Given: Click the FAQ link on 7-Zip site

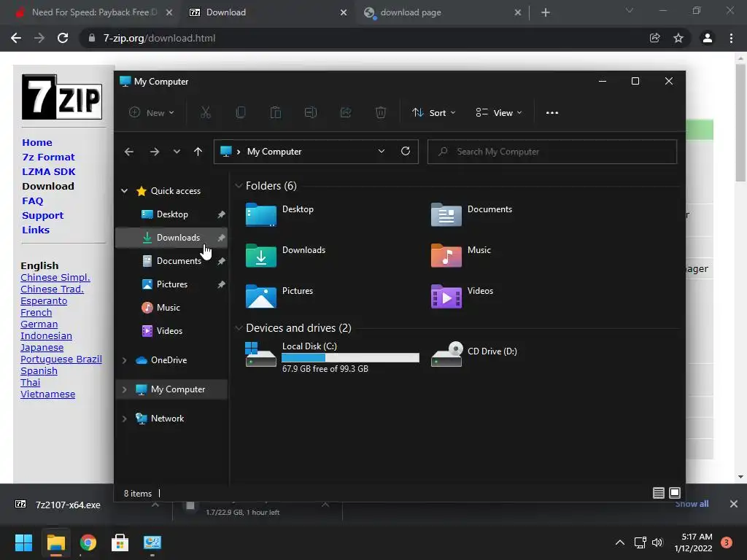Looking at the screenshot, I should (32, 201).
